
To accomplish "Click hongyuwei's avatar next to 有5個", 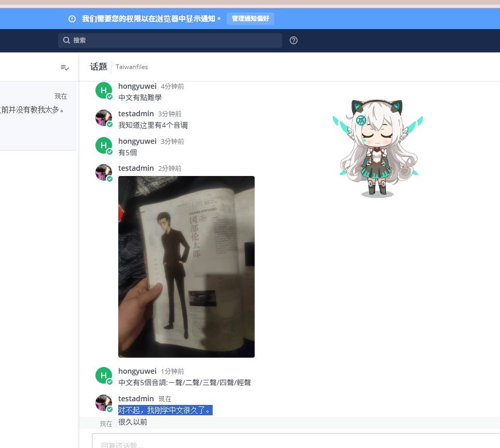I will pos(104,145).
